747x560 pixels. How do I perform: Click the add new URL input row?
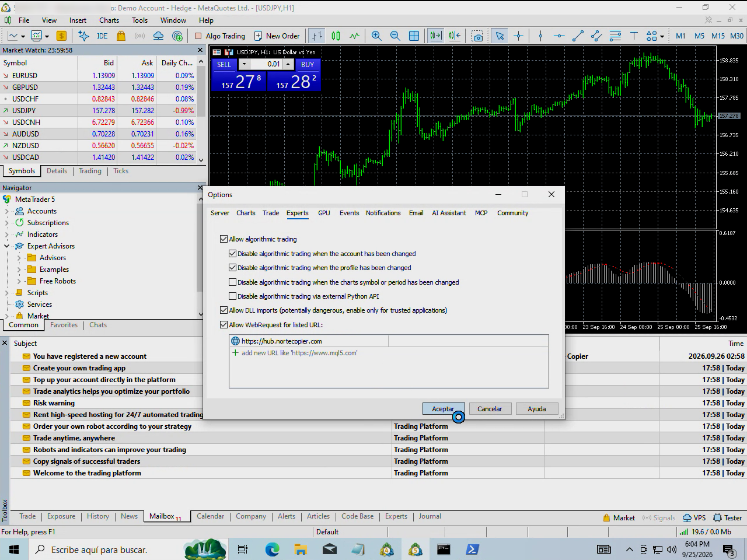(389, 353)
